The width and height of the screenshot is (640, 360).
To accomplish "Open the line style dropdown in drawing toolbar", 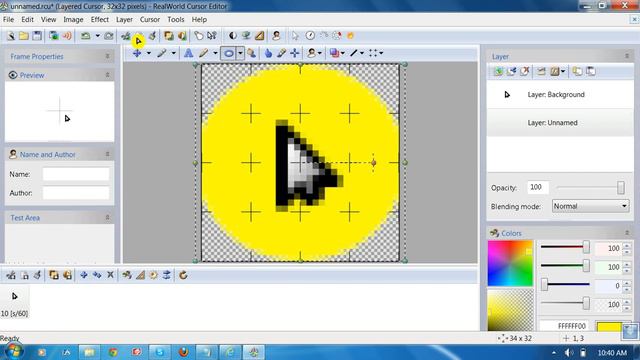I will [x=362, y=53].
